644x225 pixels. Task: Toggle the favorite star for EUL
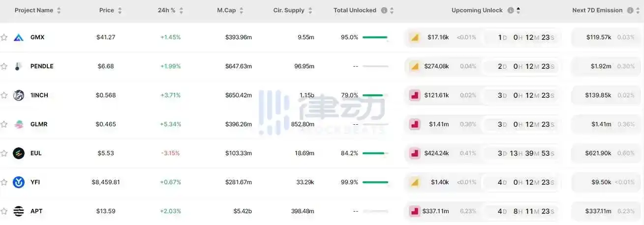(4, 153)
